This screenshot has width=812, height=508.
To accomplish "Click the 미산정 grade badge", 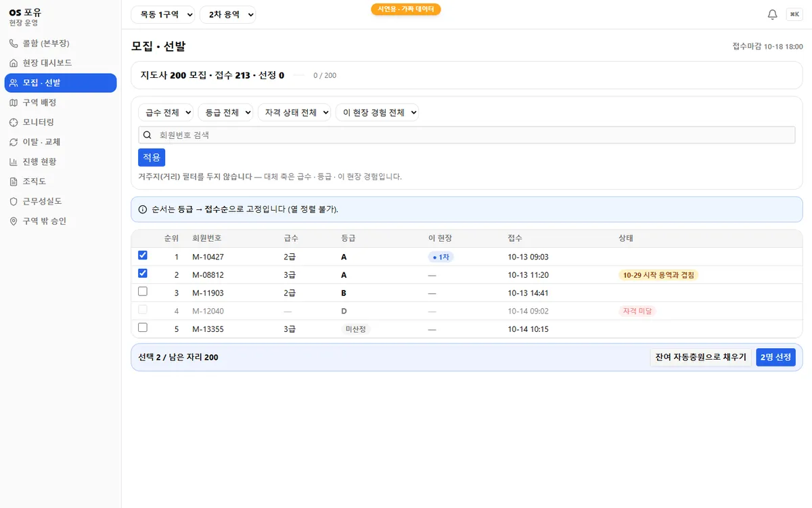I will click(356, 329).
